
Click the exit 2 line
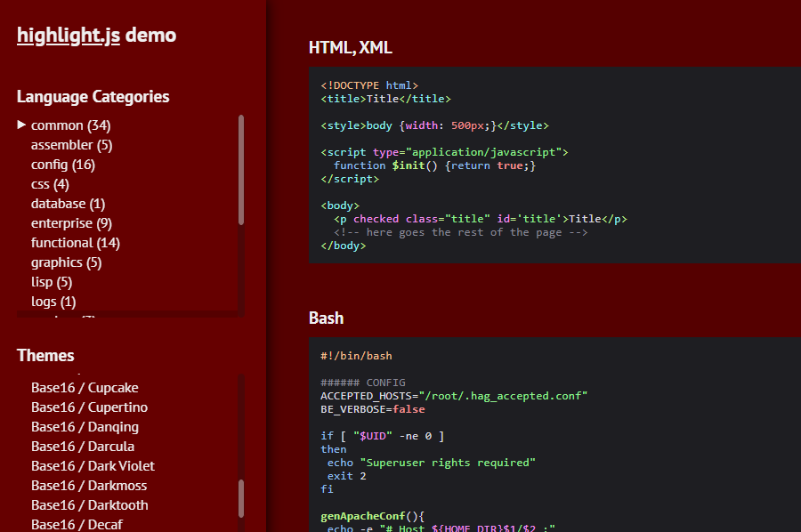(x=346, y=476)
